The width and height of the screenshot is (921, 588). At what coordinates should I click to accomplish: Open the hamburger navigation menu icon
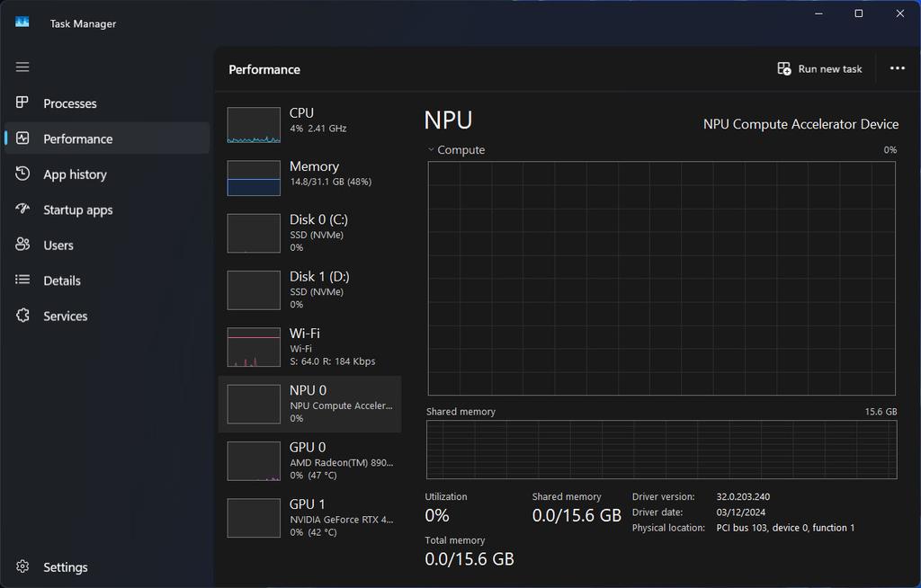[x=22, y=67]
